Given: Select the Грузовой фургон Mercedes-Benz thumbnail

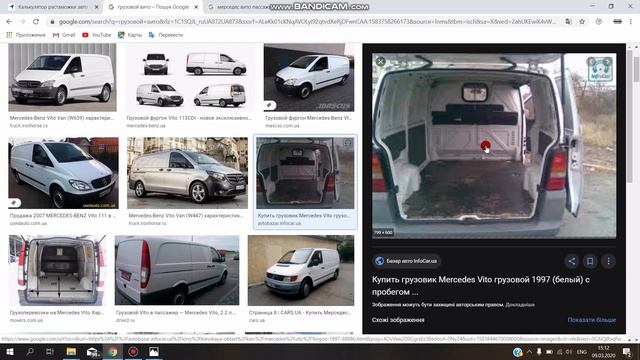Looking at the screenshot, I should 309,78.
